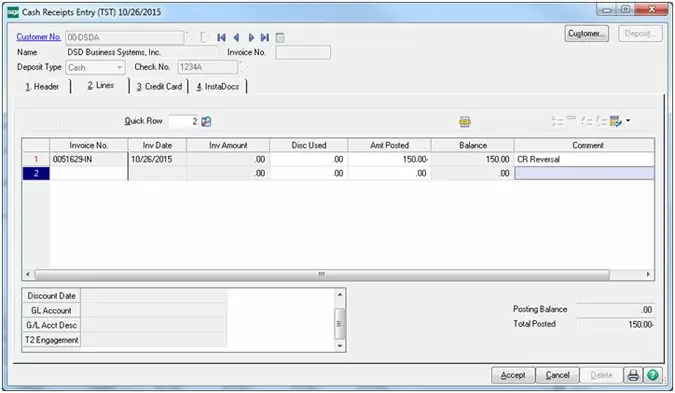Click the Accept button
Viewport: 675px width, 393px height.
point(513,375)
